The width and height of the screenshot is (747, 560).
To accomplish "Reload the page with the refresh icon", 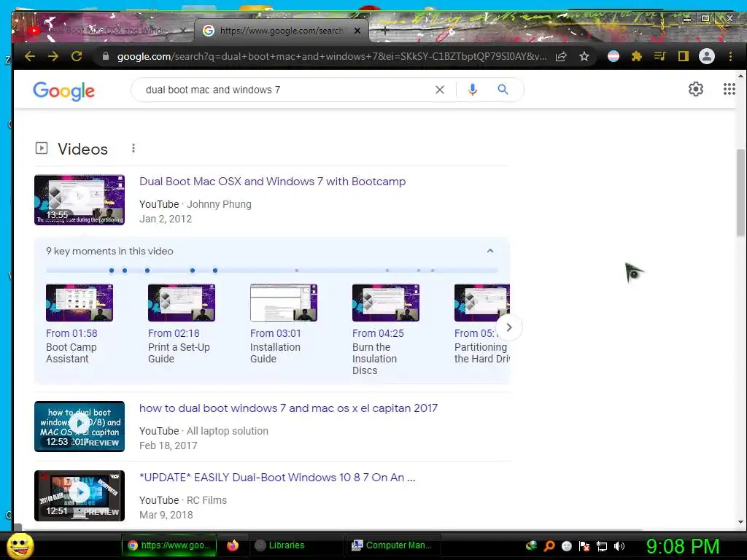I will [76, 57].
